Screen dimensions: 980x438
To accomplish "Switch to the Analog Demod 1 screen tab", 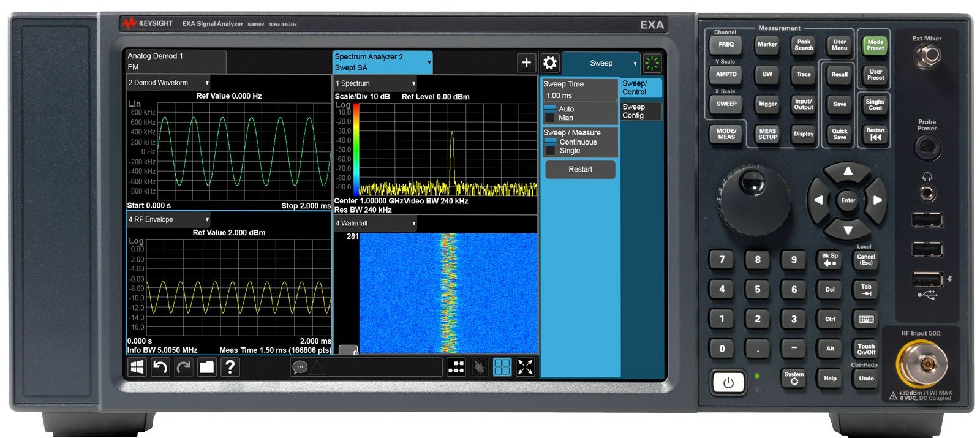I will [176, 61].
